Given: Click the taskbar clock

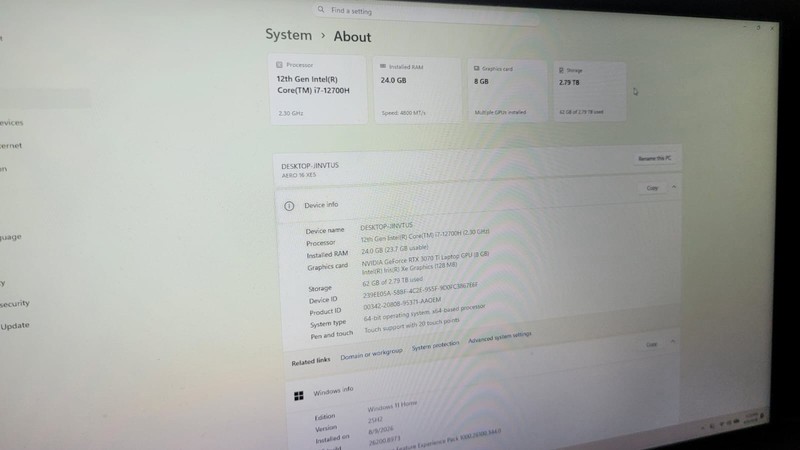Looking at the screenshot, I should pyautogui.click(x=751, y=418).
